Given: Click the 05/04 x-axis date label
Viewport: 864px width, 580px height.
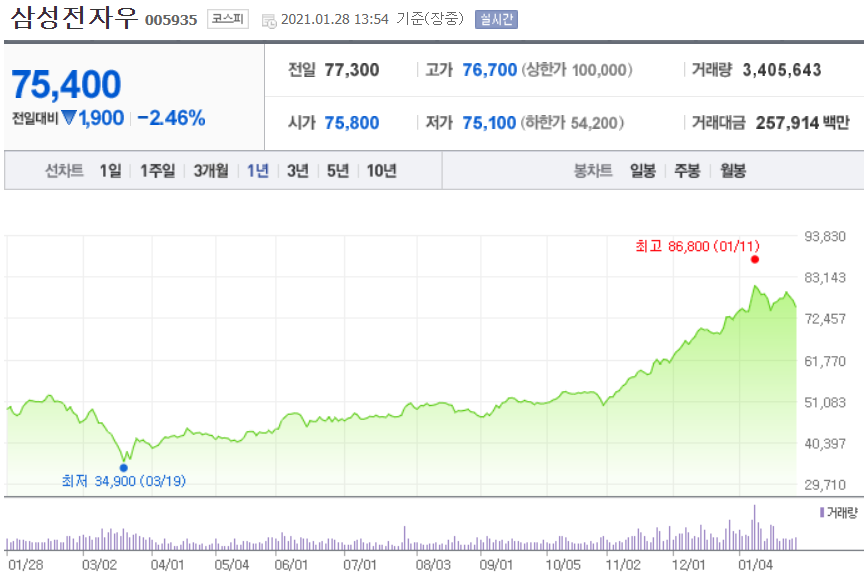Looking at the screenshot, I should (231, 565).
